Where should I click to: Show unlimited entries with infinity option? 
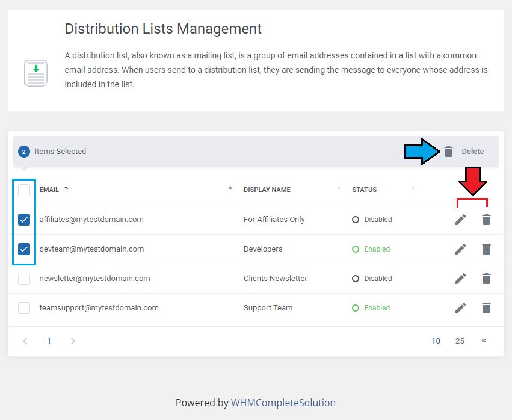(484, 341)
